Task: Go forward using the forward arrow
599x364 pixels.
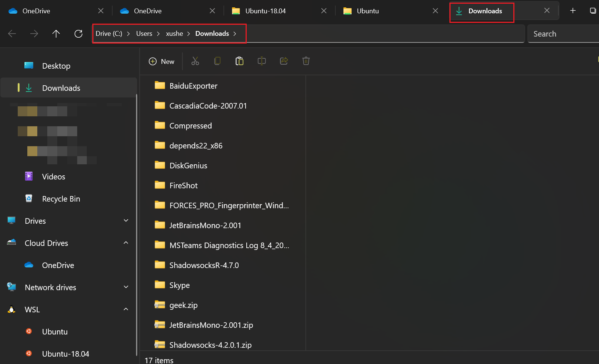Action: [34, 34]
